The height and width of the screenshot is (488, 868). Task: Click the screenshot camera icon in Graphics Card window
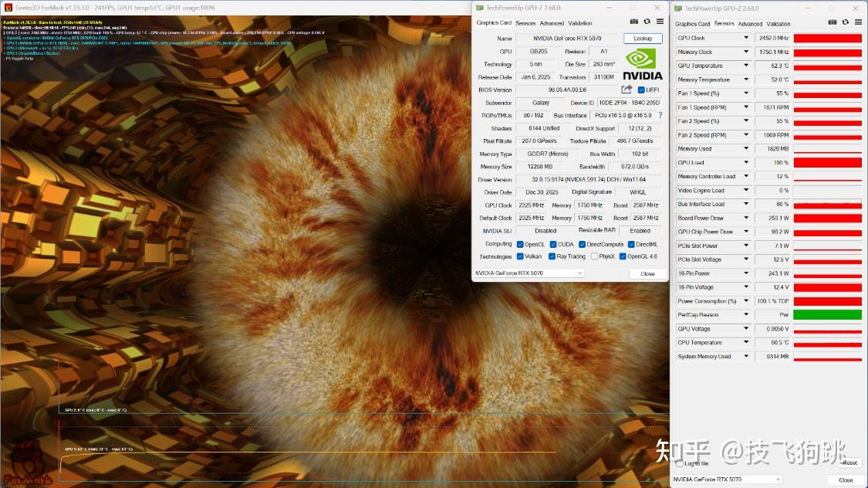pos(634,22)
